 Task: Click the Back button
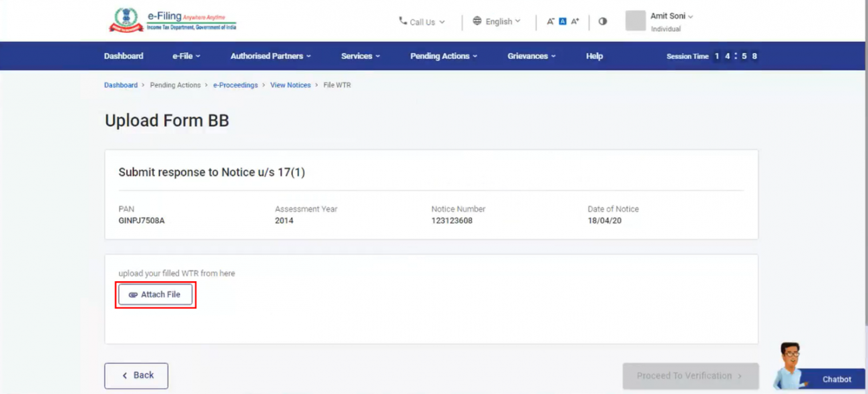coord(136,375)
